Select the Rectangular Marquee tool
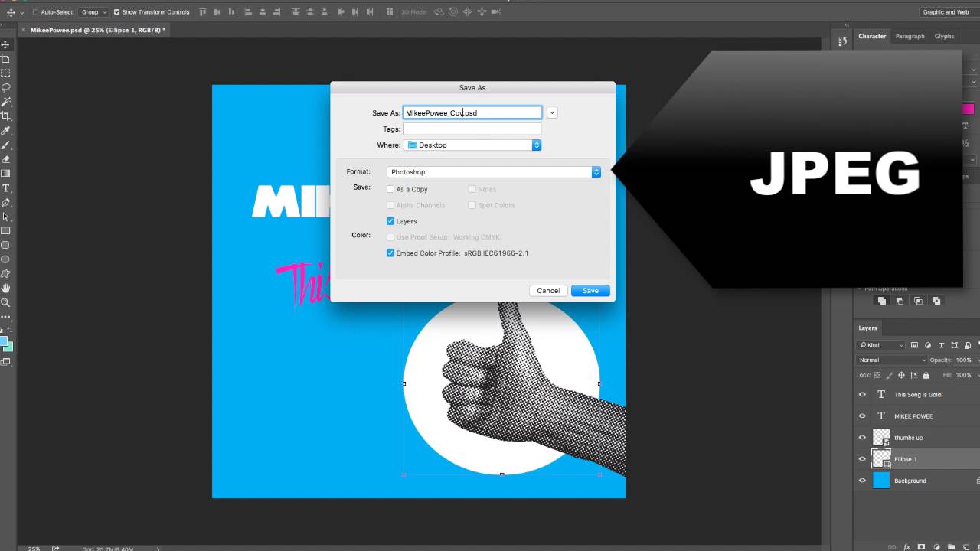The height and width of the screenshot is (551, 980). 5,73
